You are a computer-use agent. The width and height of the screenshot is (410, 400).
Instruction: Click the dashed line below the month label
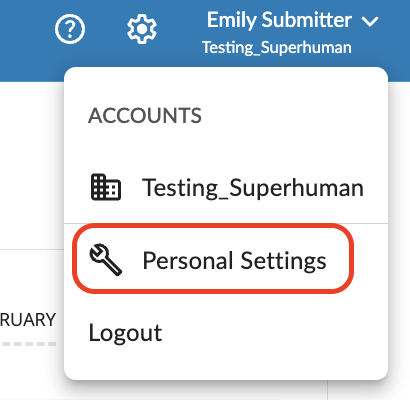[28, 344]
